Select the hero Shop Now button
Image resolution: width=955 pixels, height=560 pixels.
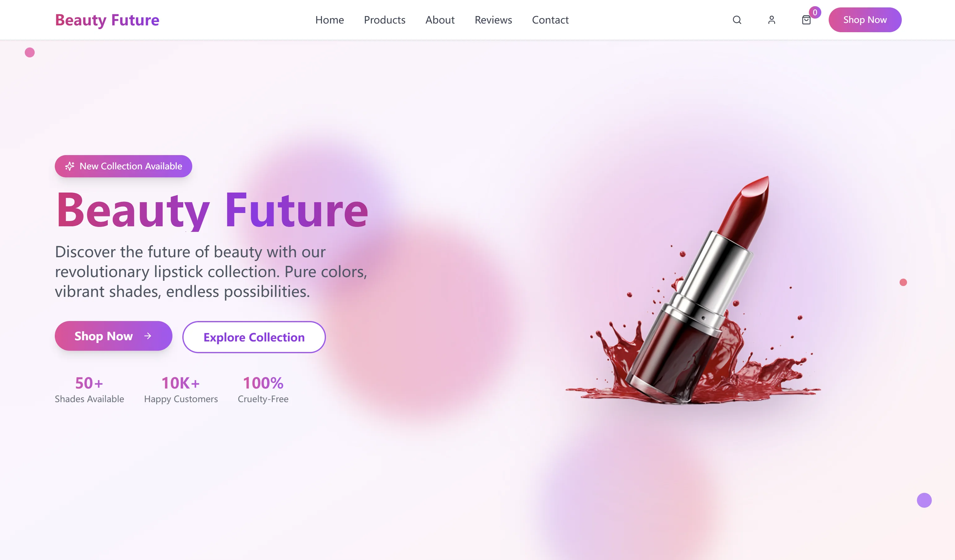pos(113,336)
